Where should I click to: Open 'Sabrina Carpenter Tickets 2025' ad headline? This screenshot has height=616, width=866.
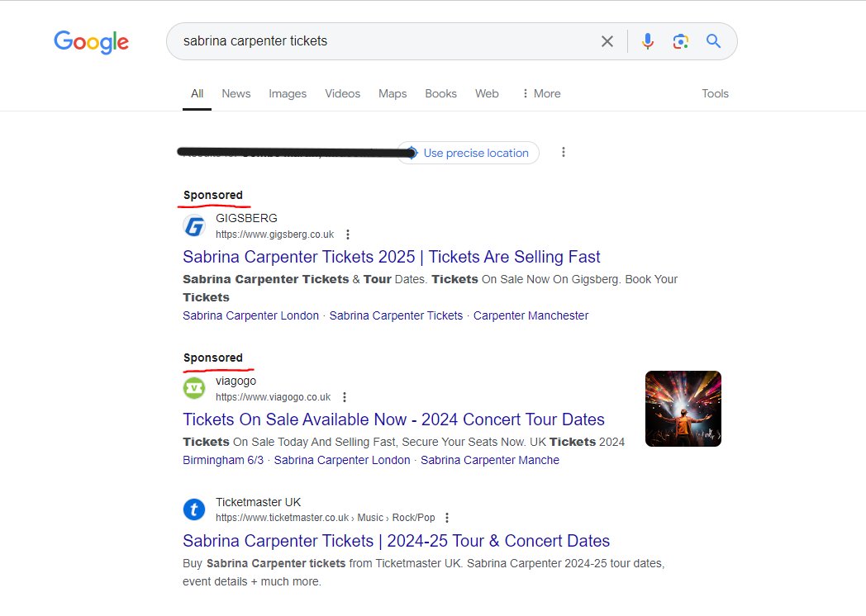click(x=391, y=257)
